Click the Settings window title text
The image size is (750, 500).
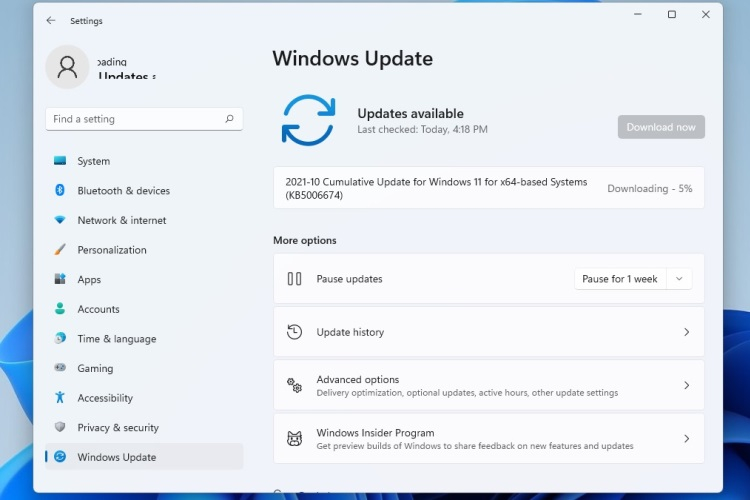click(x=86, y=21)
